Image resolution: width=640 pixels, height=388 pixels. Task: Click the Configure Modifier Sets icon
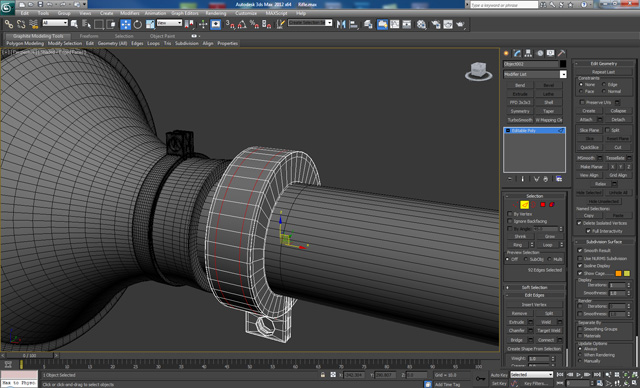coord(559,179)
